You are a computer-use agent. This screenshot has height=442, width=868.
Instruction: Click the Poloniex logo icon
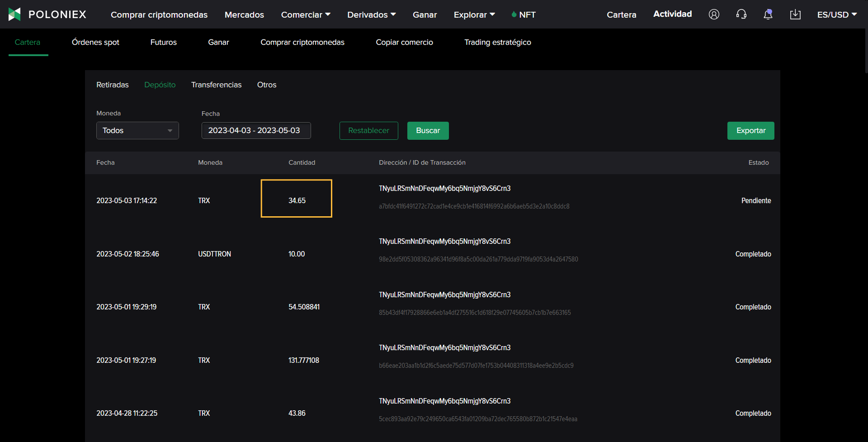pyautogui.click(x=15, y=14)
